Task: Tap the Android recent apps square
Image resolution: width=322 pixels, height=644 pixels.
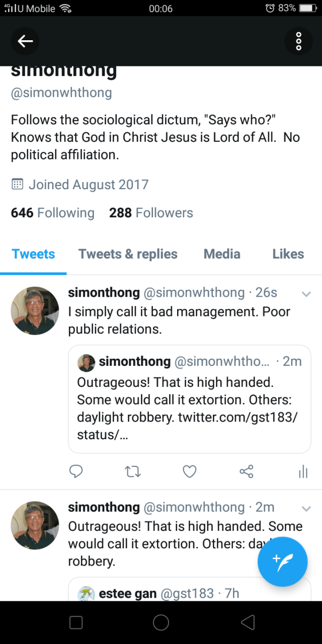Action: 76,622
